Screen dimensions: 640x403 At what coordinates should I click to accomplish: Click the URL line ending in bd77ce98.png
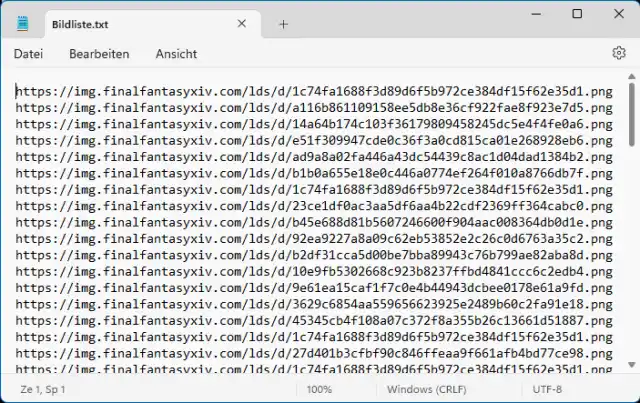click(314, 353)
